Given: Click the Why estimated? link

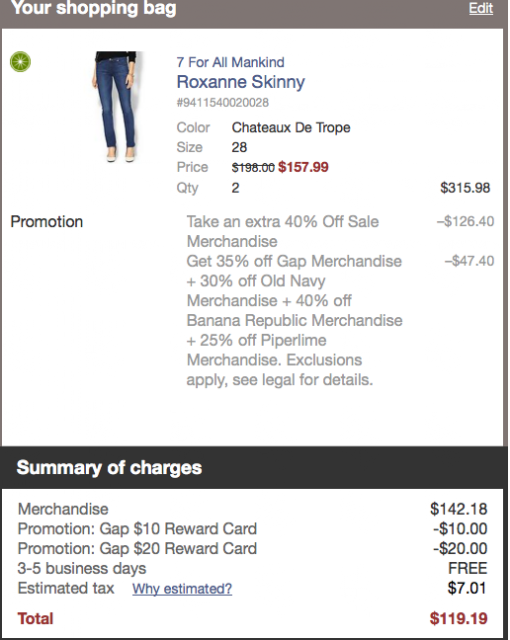Looking at the screenshot, I should pyautogui.click(x=182, y=589).
